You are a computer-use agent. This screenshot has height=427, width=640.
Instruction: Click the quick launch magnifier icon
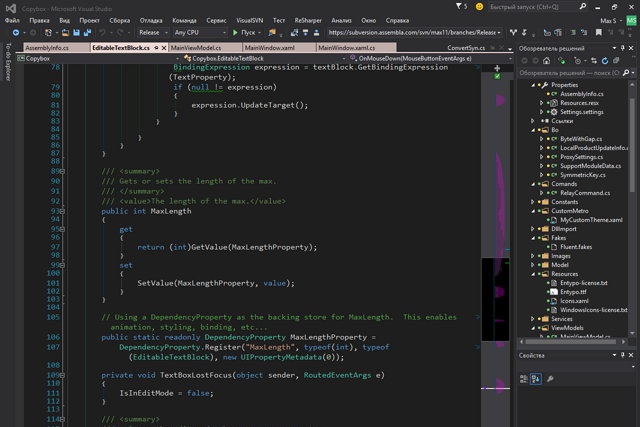583,7
